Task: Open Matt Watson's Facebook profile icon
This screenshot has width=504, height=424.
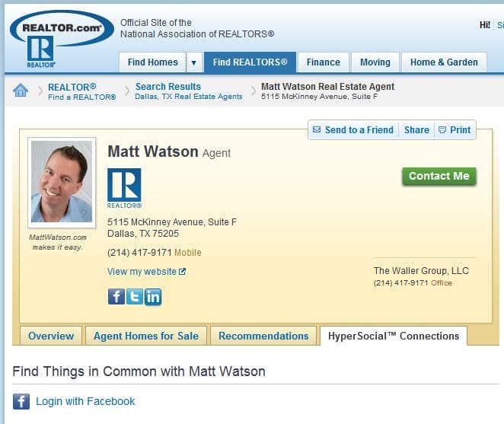Action: (116, 296)
